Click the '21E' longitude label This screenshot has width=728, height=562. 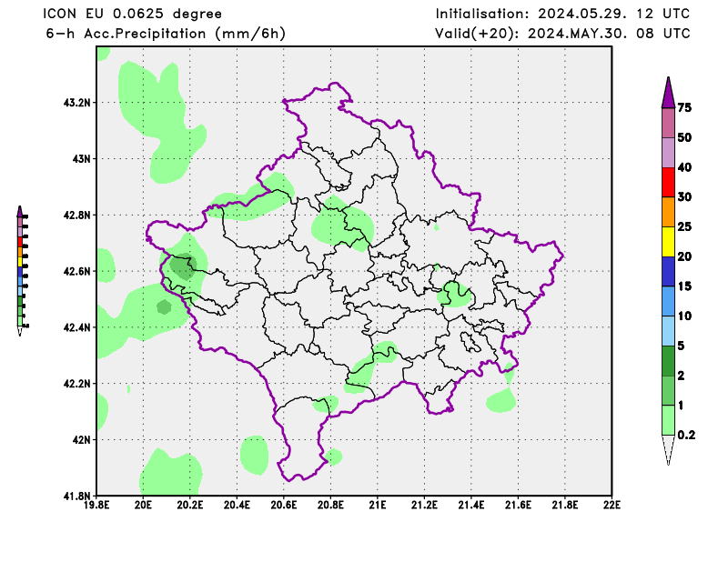tap(378, 505)
